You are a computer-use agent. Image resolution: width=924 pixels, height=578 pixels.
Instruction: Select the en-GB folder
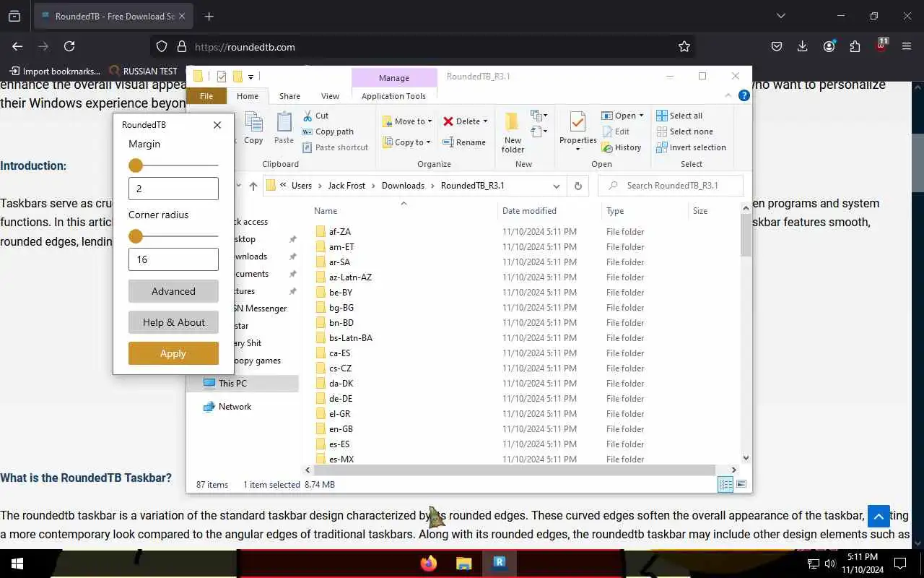341,429
